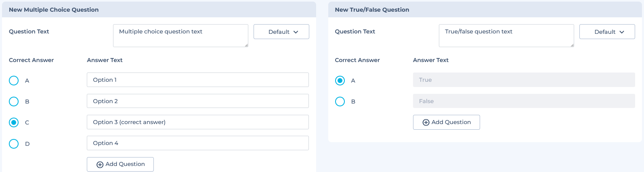The image size is (644, 172).
Task: Select radio B as multiple choice correct answer
Action: (14, 102)
